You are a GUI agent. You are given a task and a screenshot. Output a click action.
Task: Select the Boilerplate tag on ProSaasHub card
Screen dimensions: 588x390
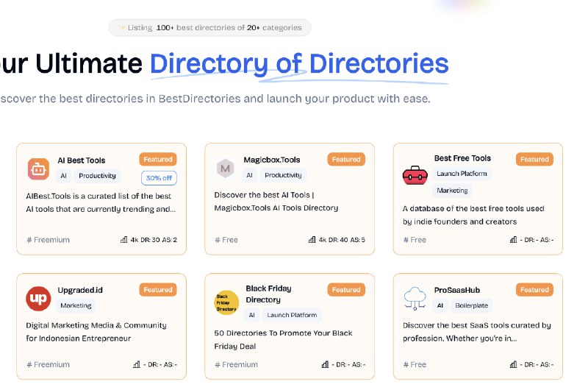click(471, 305)
